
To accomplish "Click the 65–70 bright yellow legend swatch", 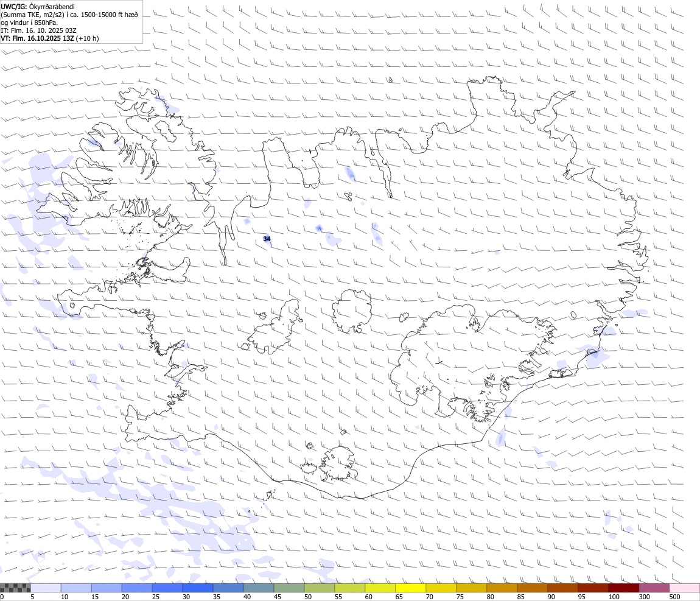I will [x=411, y=588].
